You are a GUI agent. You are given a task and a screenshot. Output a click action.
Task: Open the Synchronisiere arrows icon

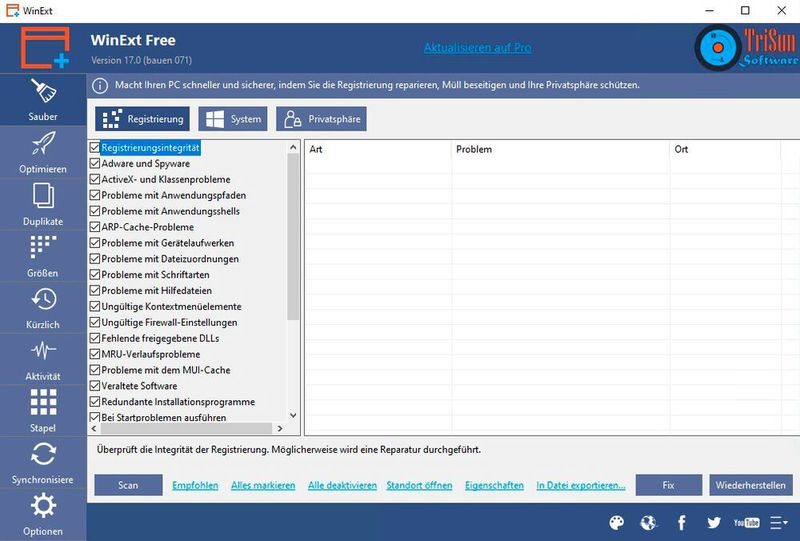43,462
